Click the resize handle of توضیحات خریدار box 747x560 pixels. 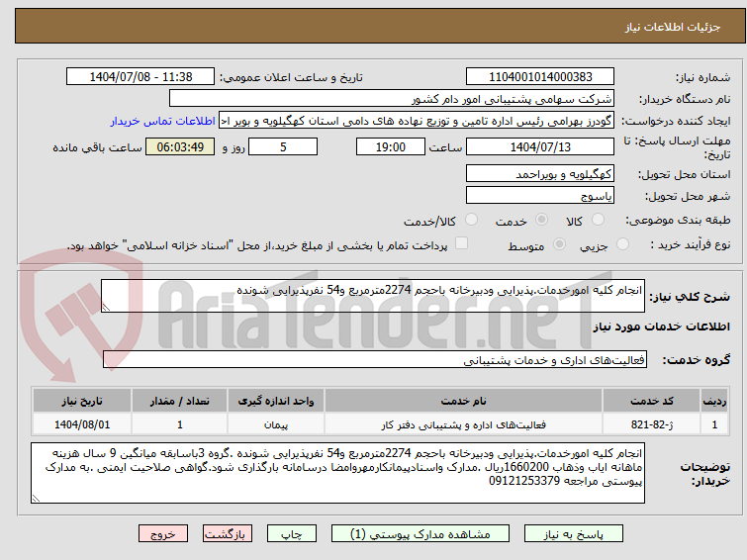coord(36,499)
